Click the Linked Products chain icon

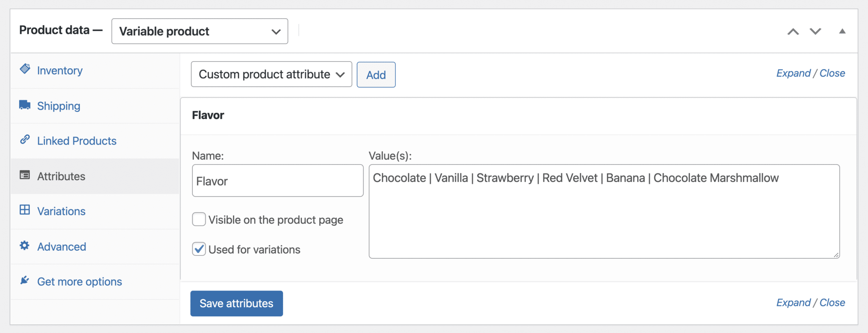pyautogui.click(x=25, y=140)
